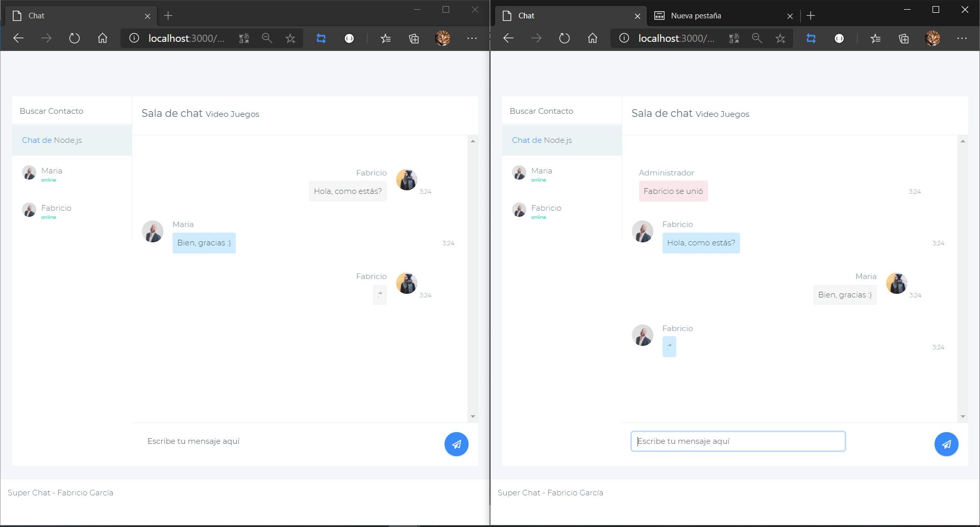The height and width of the screenshot is (527, 980).
Task: Open the browser settings three-dot menu
Action: point(471,38)
